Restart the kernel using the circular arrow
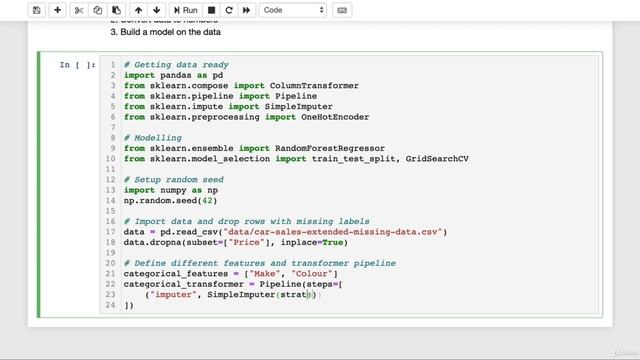640x360 pixels. (229, 10)
